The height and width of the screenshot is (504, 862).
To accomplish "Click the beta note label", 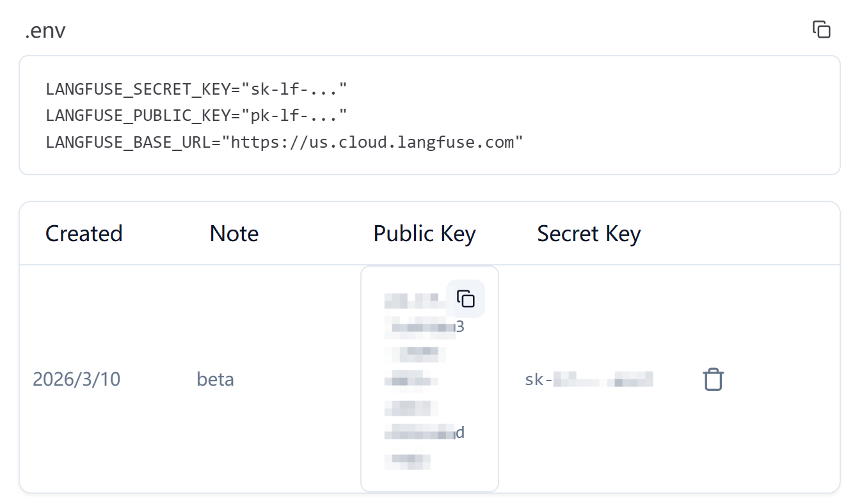I will [x=215, y=379].
